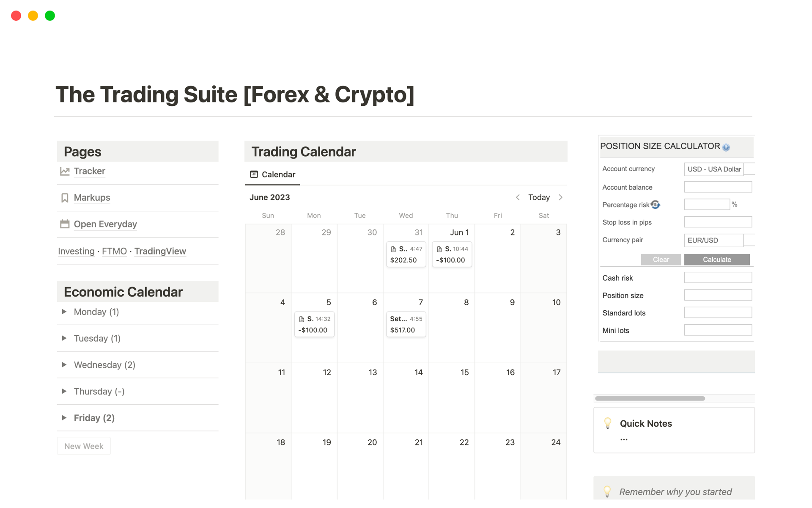The height and width of the screenshot is (508, 812).
Task: Click the horizontal scrollbar under calculator
Action: (x=650, y=398)
